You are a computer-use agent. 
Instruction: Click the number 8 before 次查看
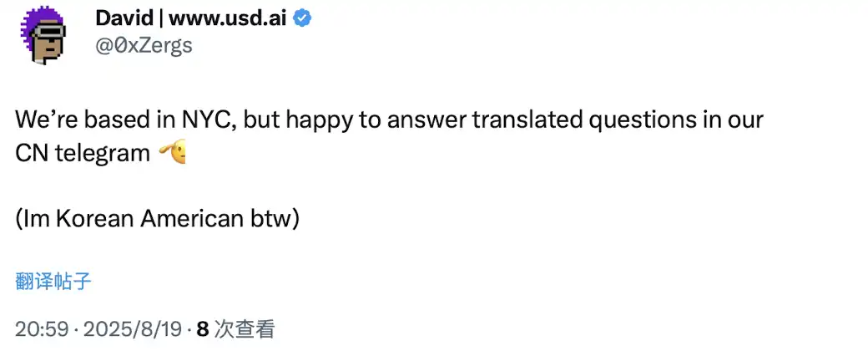coord(202,329)
